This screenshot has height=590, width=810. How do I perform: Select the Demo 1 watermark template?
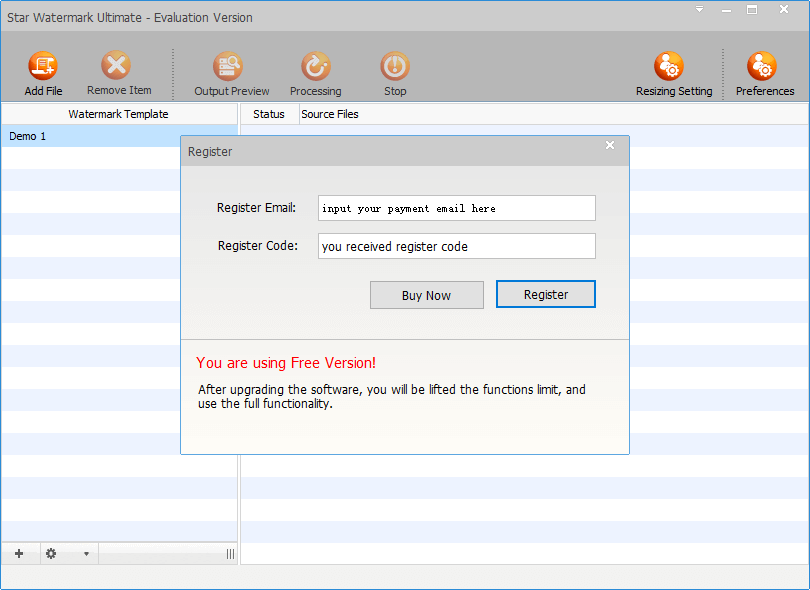[x=119, y=136]
